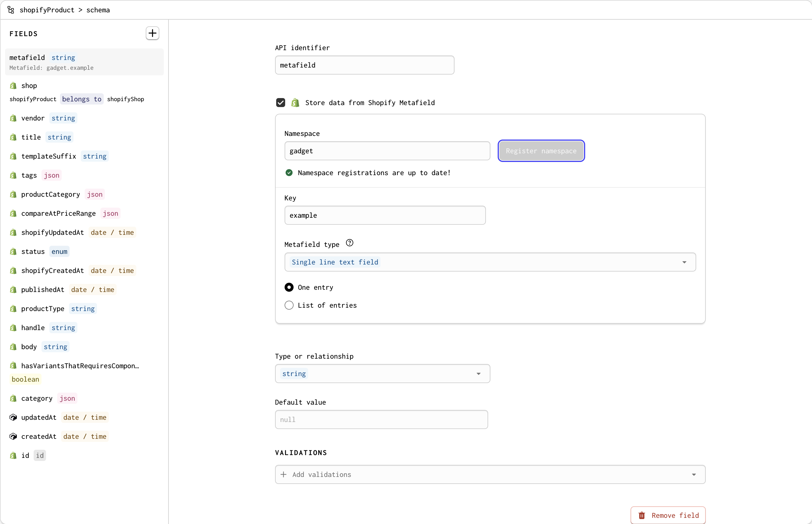Open title field in list
The height and width of the screenshot is (524, 812).
84,137
